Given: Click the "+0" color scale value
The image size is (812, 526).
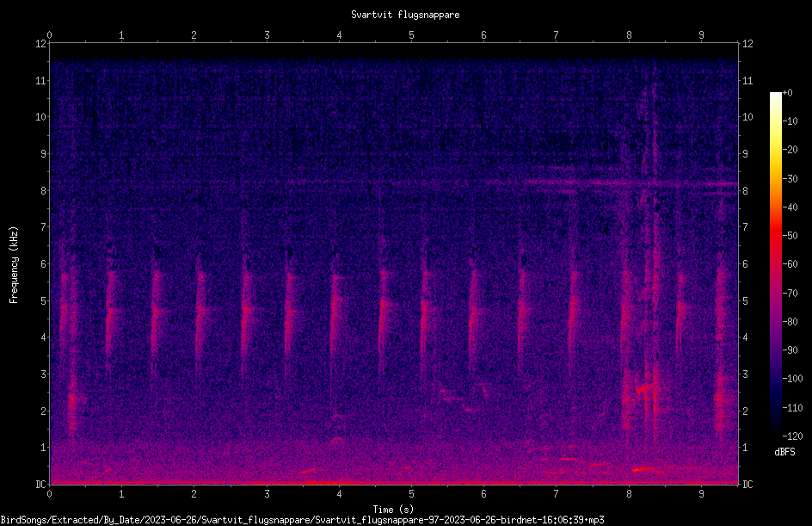Looking at the screenshot, I should [787, 93].
